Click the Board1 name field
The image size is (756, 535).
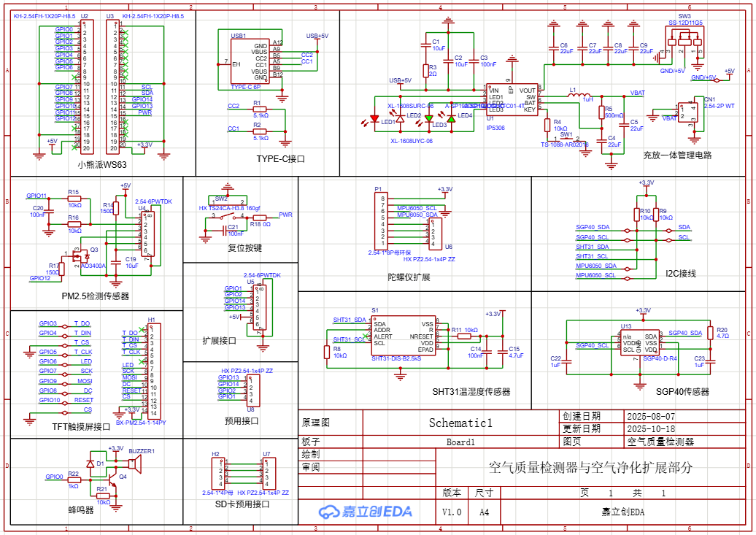[x=460, y=442]
